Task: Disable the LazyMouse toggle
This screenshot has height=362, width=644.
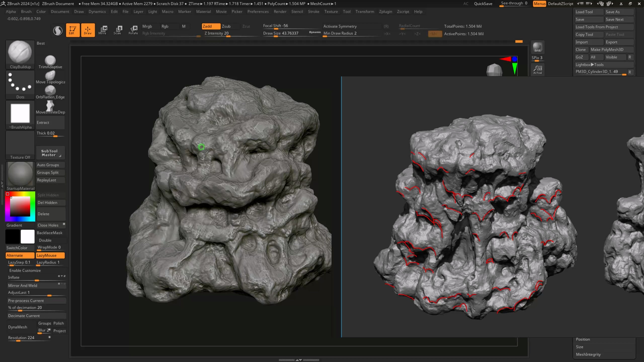Action: point(50,255)
